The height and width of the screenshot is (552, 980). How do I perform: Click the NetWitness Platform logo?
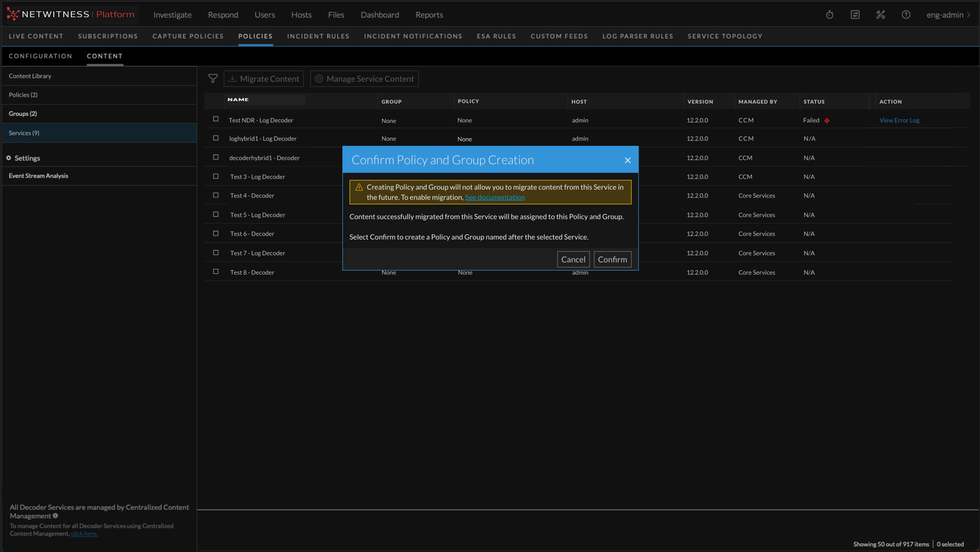pos(70,14)
